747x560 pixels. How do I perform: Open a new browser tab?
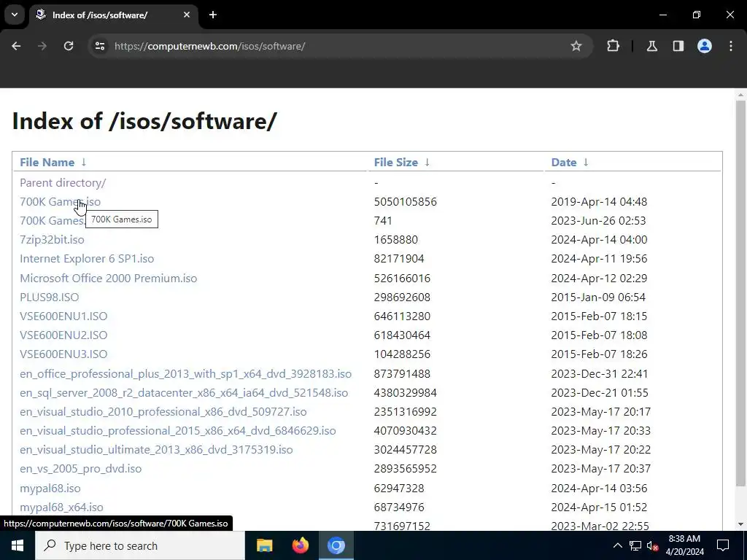tap(213, 15)
